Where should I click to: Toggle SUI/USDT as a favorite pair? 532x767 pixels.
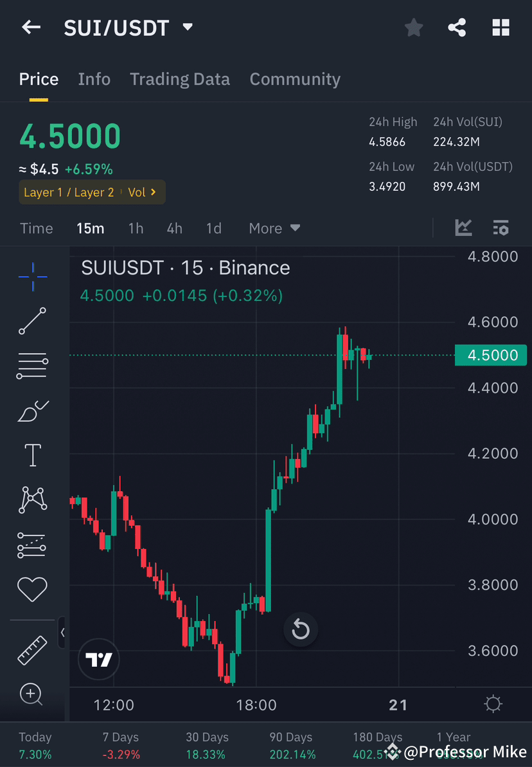coord(413,27)
